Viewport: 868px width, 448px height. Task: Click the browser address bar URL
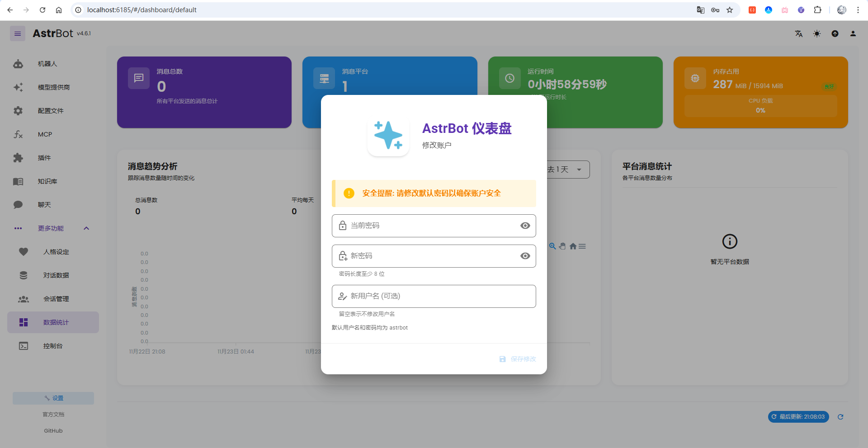pos(142,10)
